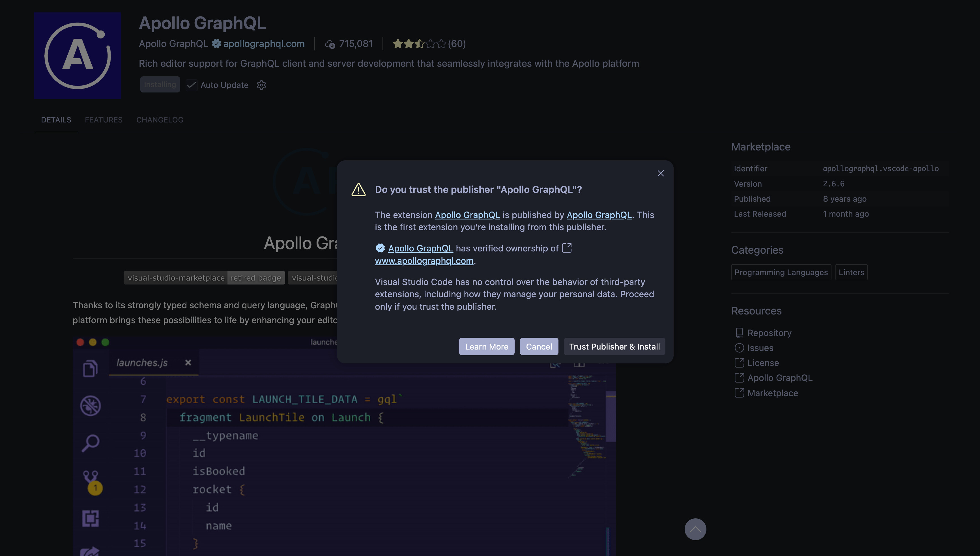Switch to the Features tab
Viewport: 980px width, 556px height.
pyautogui.click(x=104, y=120)
